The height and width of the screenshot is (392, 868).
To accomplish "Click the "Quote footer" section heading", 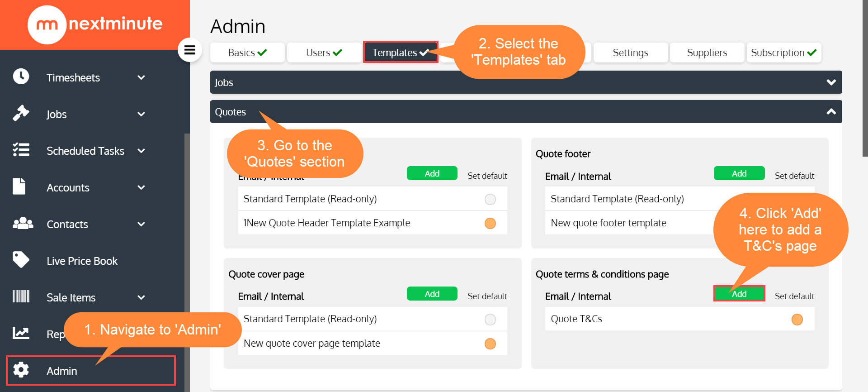I will (x=563, y=154).
